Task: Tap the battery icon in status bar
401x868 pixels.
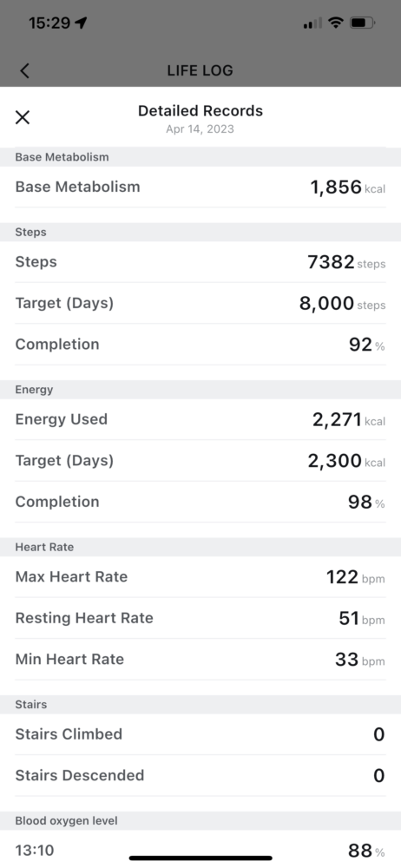Action: tap(363, 23)
